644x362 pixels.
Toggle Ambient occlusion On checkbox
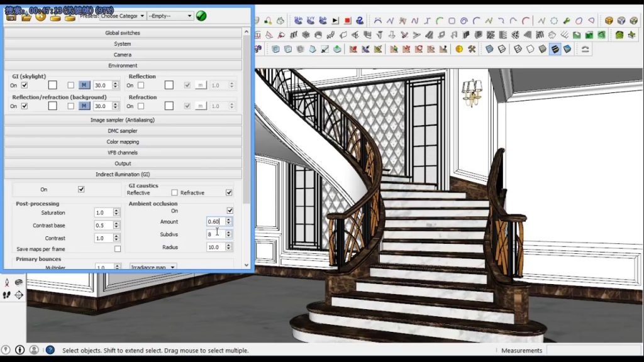[x=230, y=211]
